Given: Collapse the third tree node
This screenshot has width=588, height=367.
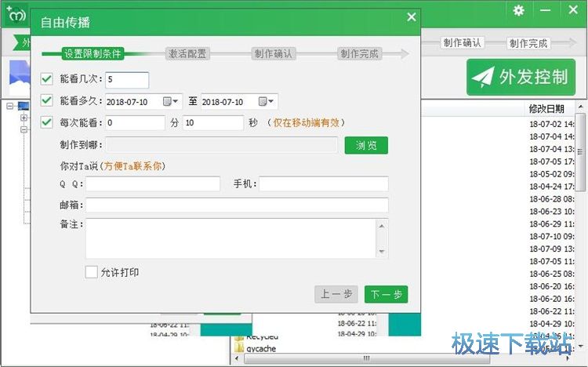Looking at the screenshot, I should pos(24,130).
